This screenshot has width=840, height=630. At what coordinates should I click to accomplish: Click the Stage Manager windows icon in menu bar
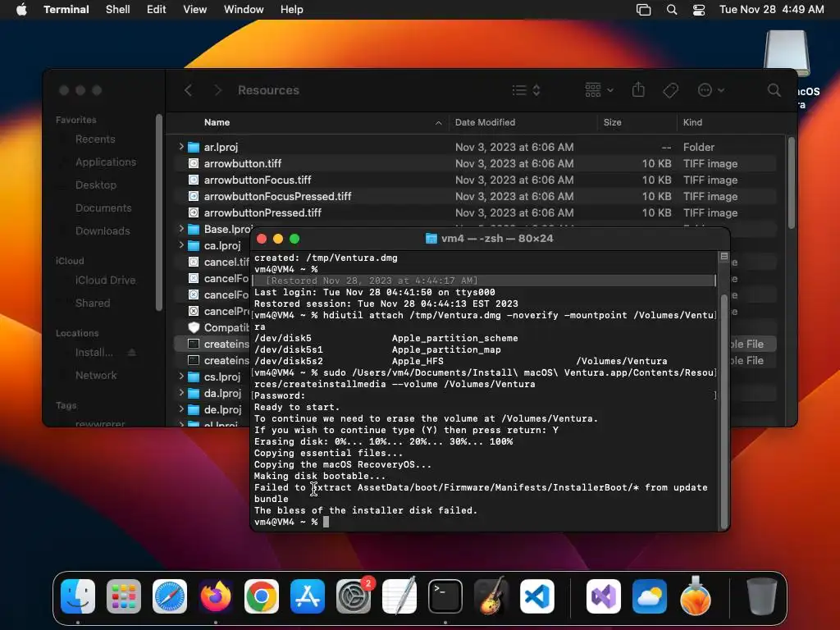(643, 10)
